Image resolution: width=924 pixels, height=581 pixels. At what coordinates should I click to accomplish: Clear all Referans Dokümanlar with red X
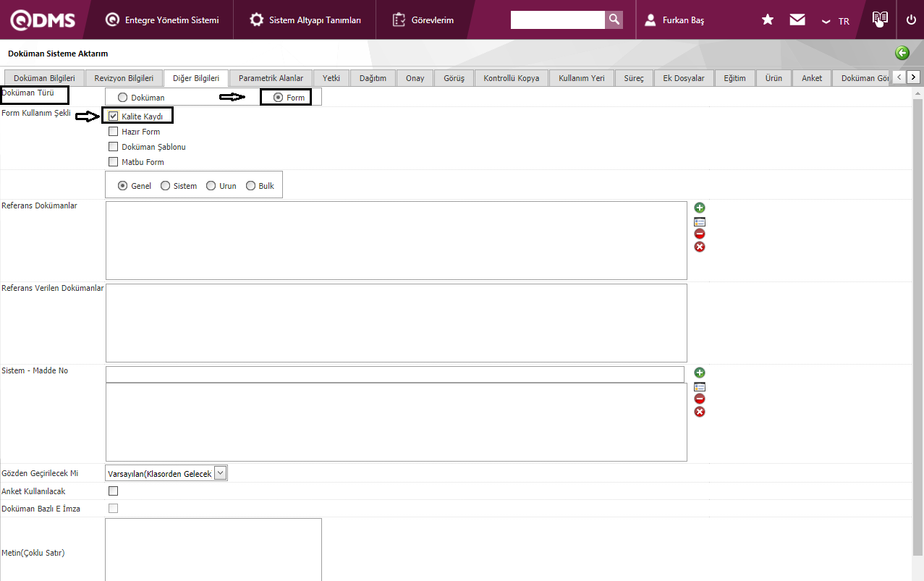[x=700, y=247]
